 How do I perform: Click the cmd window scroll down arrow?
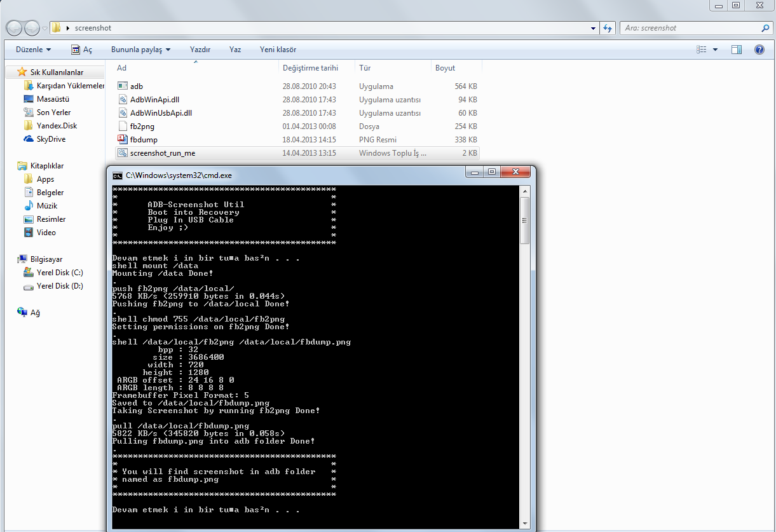click(524, 524)
